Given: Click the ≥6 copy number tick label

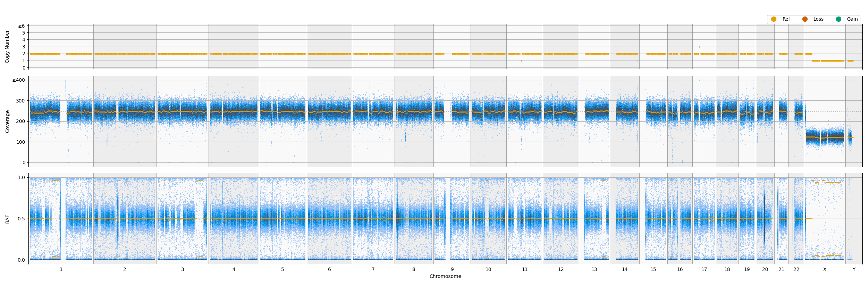Looking at the screenshot, I should 21,26.
